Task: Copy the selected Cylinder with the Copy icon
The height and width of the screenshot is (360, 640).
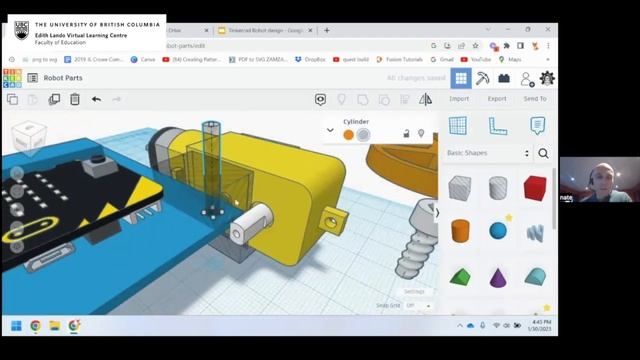Action: [x=13, y=99]
